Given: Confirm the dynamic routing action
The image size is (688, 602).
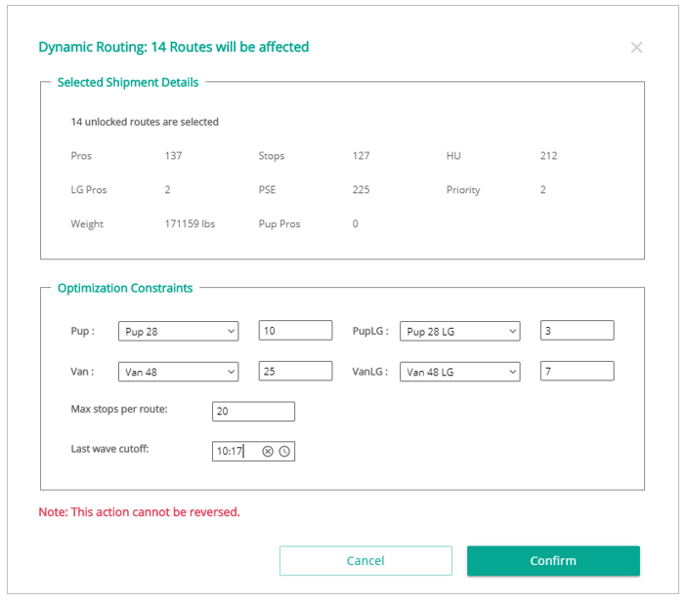Looking at the screenshot, I should tap(553, 561).
